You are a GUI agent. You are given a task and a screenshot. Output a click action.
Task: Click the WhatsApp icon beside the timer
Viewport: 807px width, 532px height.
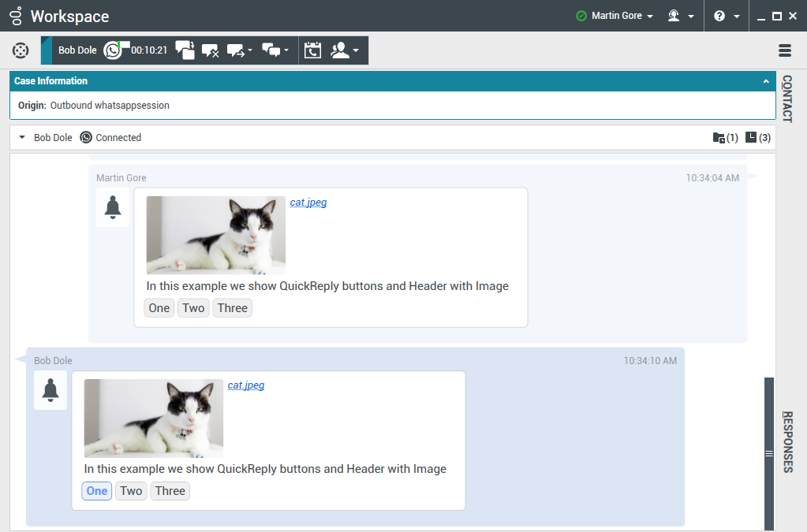pos(114,50)
